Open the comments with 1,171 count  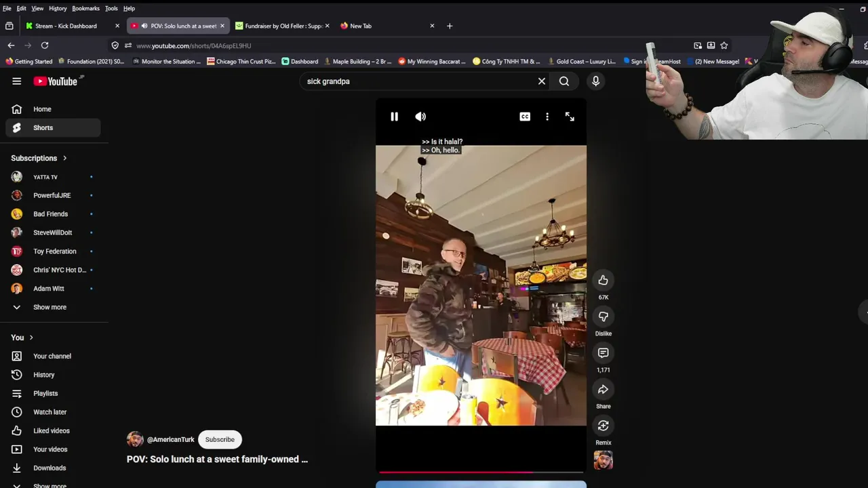[x=603, y=352]
